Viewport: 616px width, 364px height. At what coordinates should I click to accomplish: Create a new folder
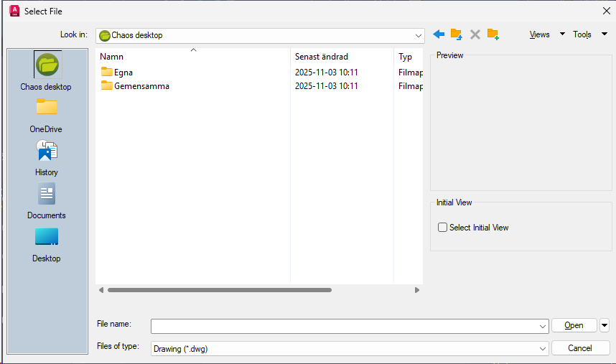[x=493, y=34]
